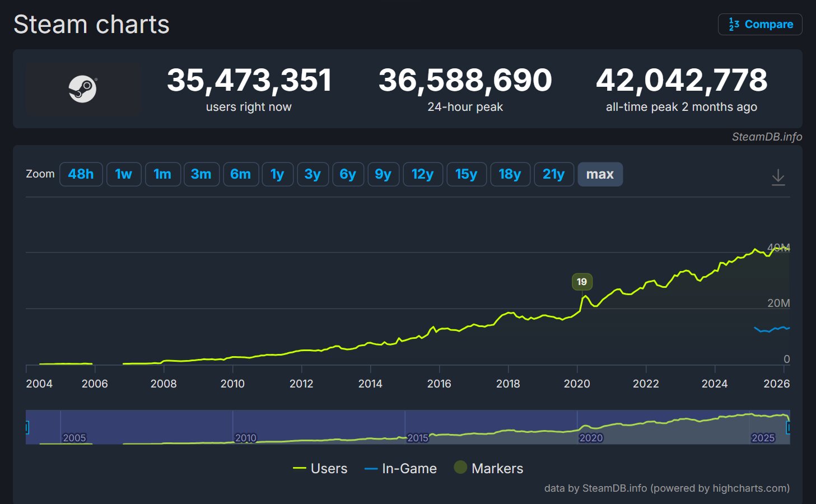The width and height of the screenshot is (816, 504).
Task: Switch zoom to 3m
Action: coord(201,174)
